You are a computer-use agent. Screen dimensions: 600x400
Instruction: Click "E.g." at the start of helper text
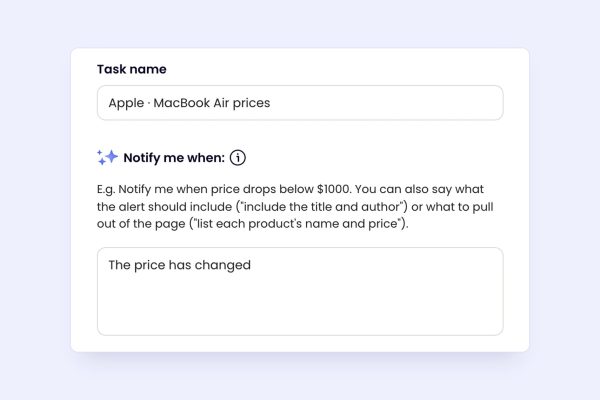click(x=106, y=189)
